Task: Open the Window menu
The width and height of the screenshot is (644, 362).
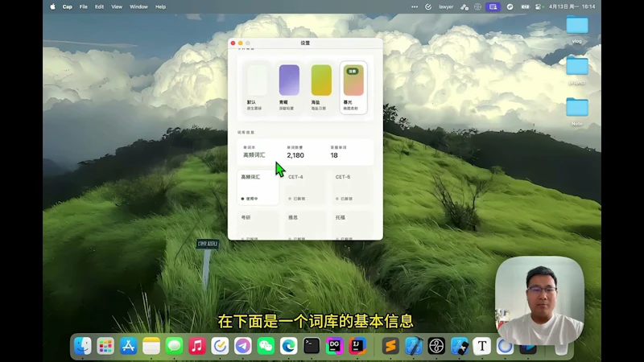Action: click(138, 6)
